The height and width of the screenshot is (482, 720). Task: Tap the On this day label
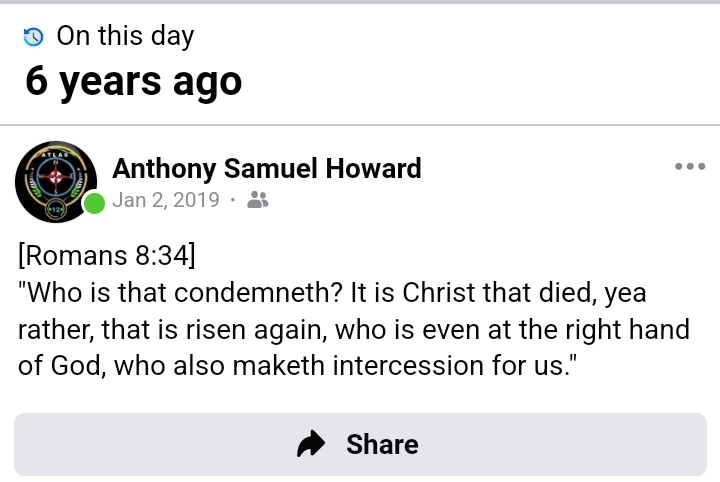pos(125,37)
